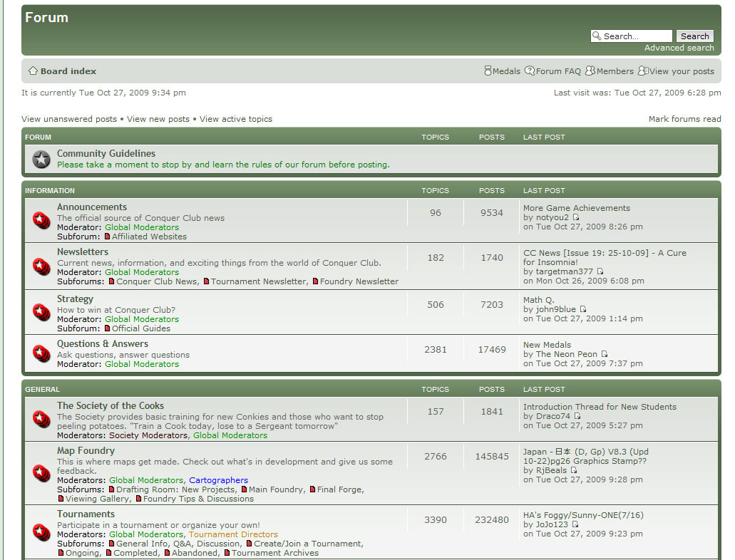The height and width of the screenshot is (560, 735).
Task: Click the Tournaments forum unread icon
Action: pyautogui.click(x=41, y=532)
